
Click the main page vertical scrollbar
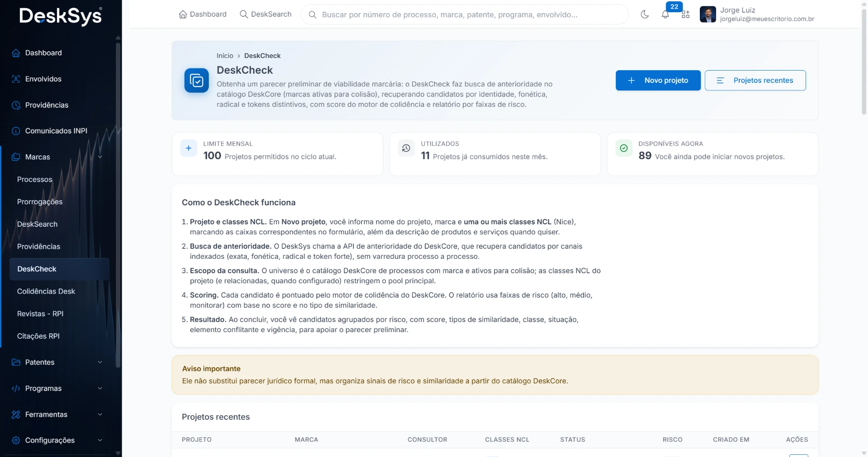click(864, 61)
